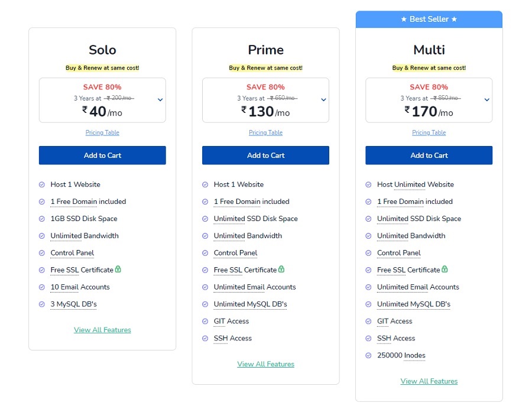
Task: Expand the Multi plan pricing dropdown
Action: coord(487,100)
